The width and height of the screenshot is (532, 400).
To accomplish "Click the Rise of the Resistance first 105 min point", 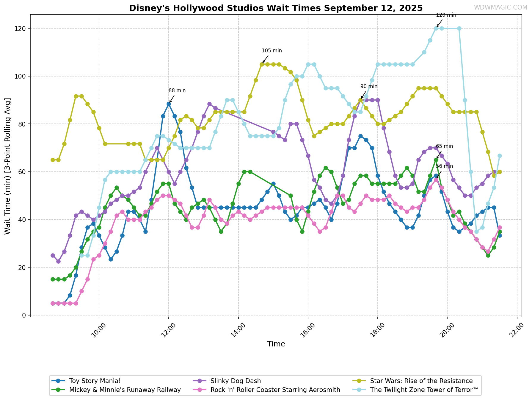I will [x=262, y=64].
